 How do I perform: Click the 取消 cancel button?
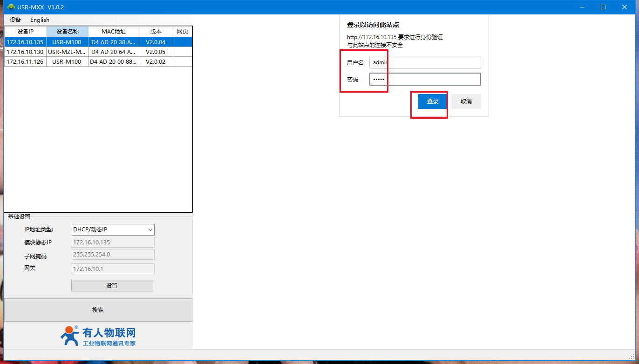tap(466, 101)
